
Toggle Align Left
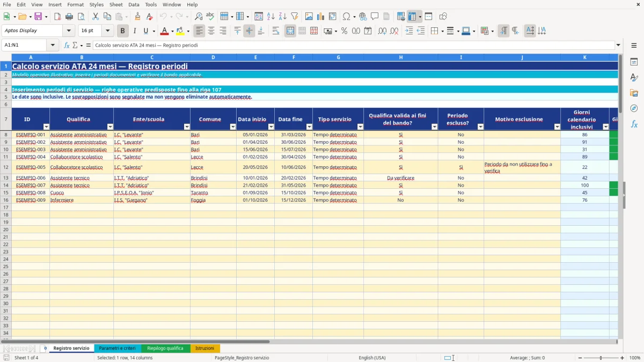(199, 31)
